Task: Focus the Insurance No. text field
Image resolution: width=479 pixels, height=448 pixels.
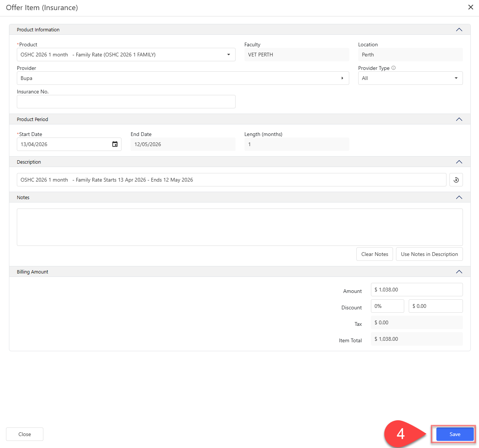Action: [x=126, y=102]
